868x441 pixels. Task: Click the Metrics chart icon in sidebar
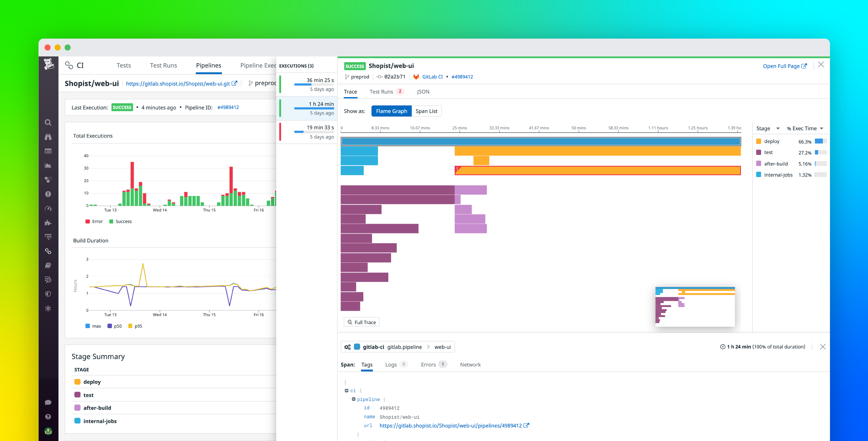tap(48, 165)
